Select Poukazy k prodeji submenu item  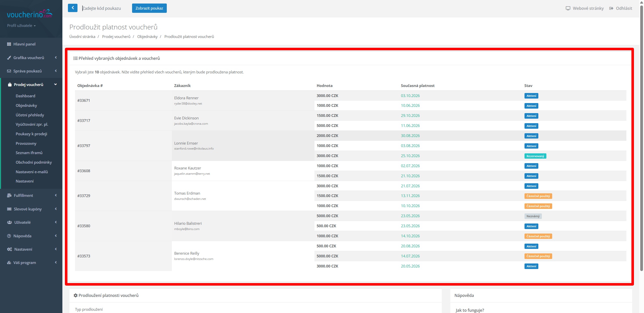(x=31, y=134)
